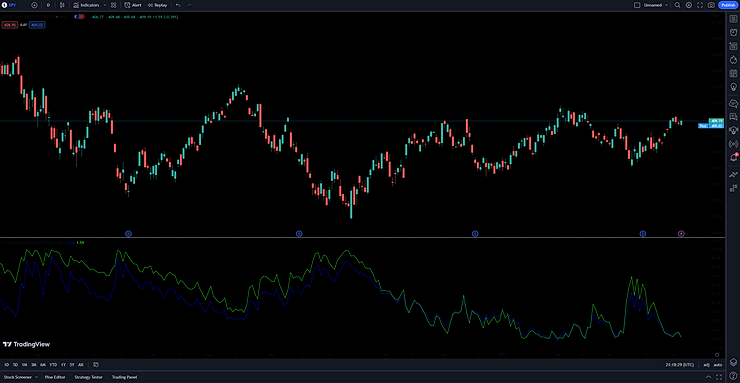Take a chart snapshot with camera icon
Image resolution: width=740 pixels, height=383 pixels.
(x=711, y=5)
